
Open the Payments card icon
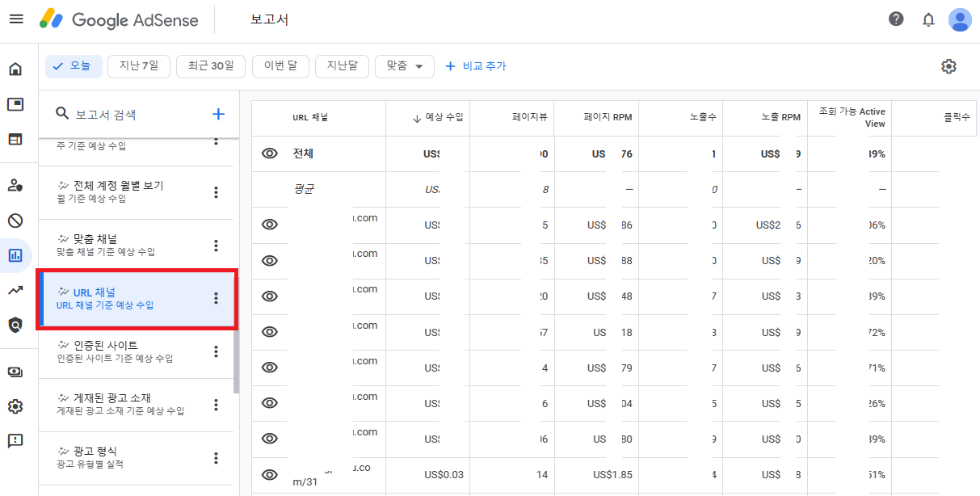[x=16, y=372]
